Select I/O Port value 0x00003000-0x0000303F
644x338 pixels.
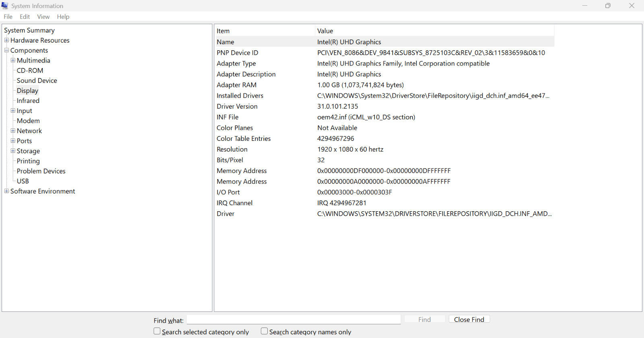pos(355,192)
